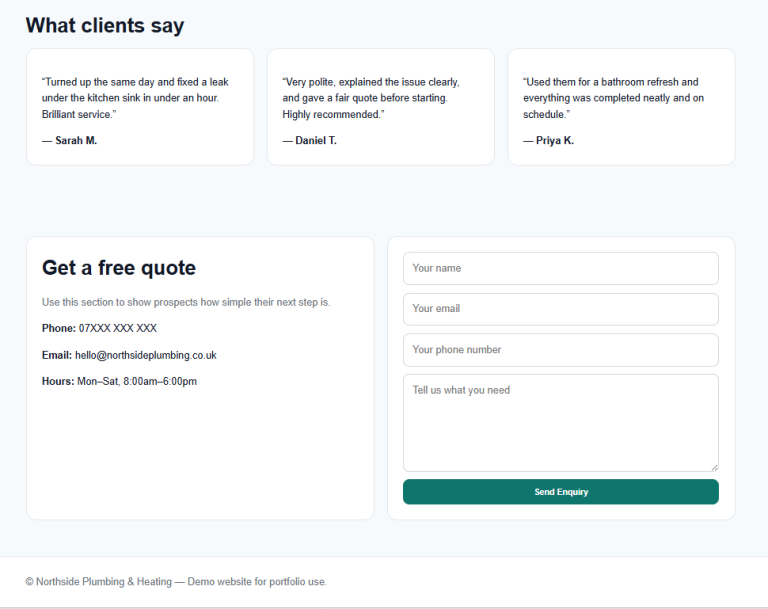Image resolution: width=768 pixels, height=609 pixels.
Task: Click the 'Your name' input field
Action: tap(560, 268)
